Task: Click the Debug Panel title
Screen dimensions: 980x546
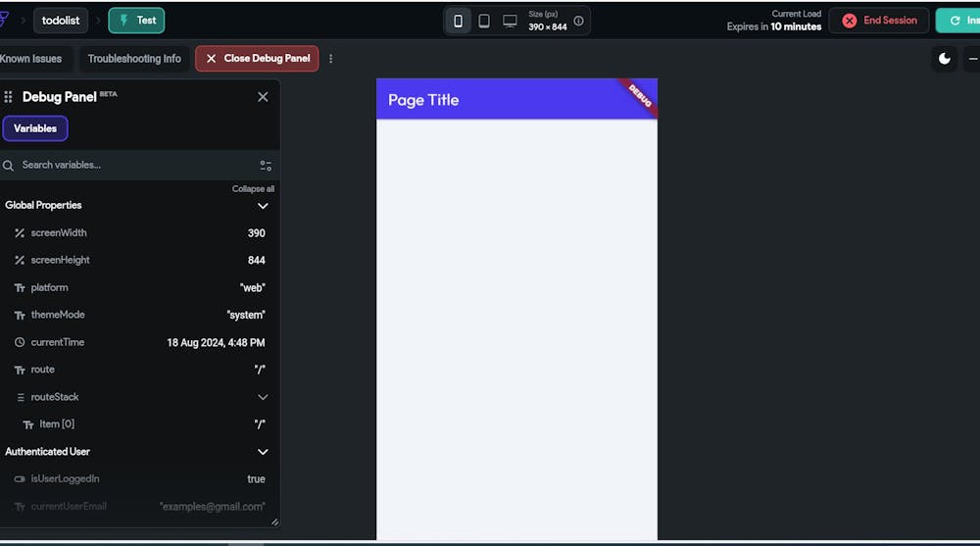Action: pos(60,97)
